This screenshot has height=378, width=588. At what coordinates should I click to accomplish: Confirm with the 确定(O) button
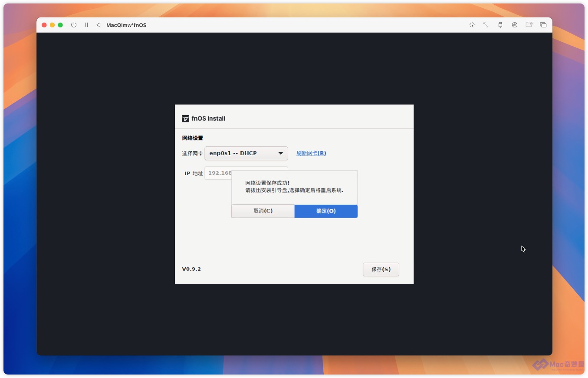(x=326, y=211)
